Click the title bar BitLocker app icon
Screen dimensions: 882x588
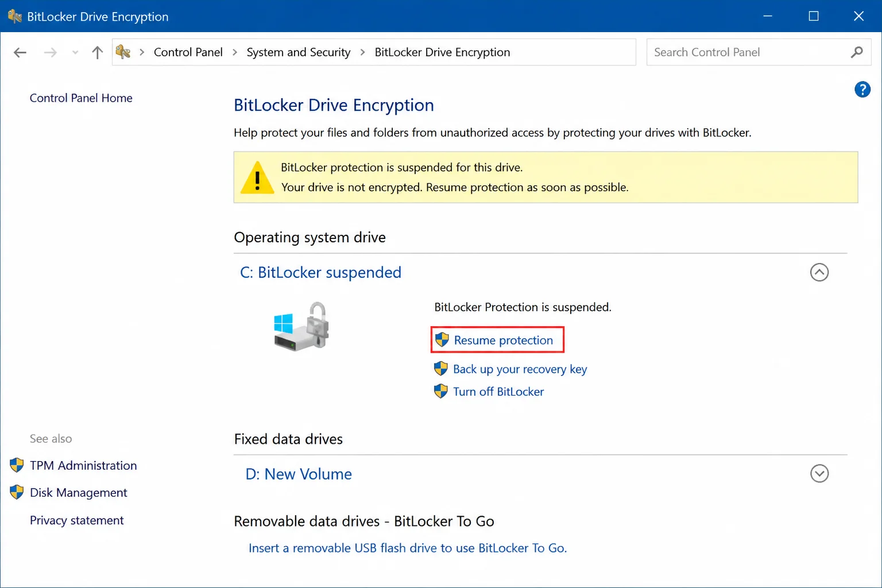15,16
